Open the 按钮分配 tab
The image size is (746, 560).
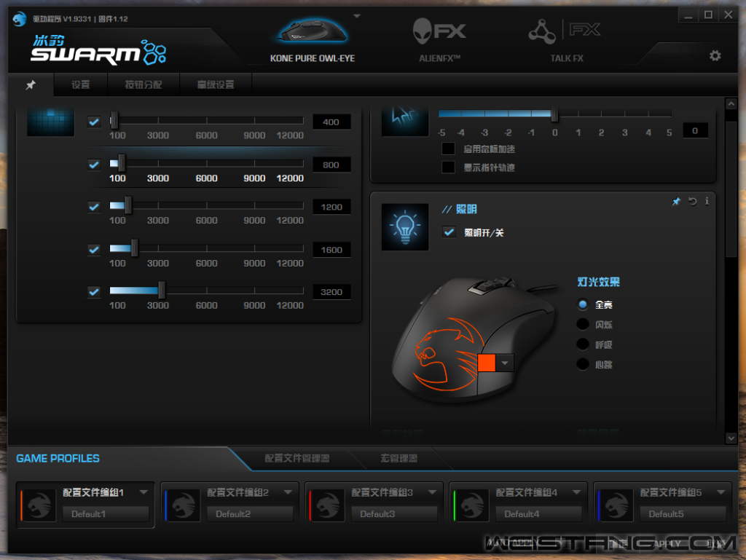tap(144, 84)
